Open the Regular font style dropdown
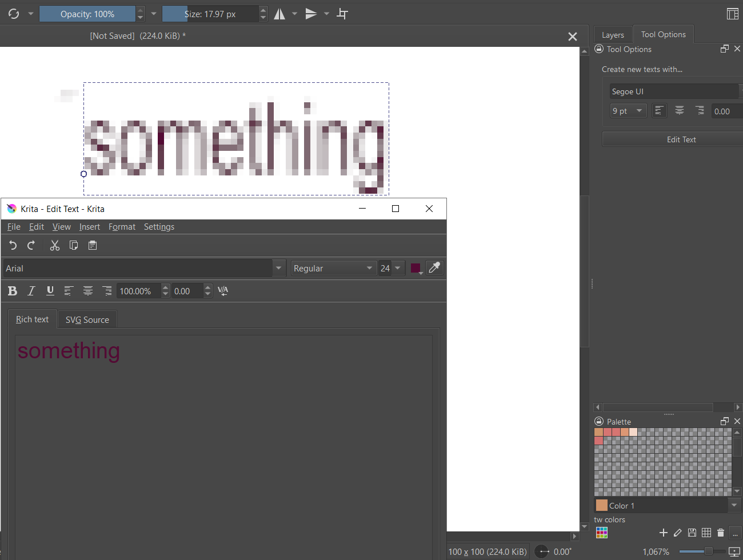This screenshot has height=560, width=743. (333, 268)
